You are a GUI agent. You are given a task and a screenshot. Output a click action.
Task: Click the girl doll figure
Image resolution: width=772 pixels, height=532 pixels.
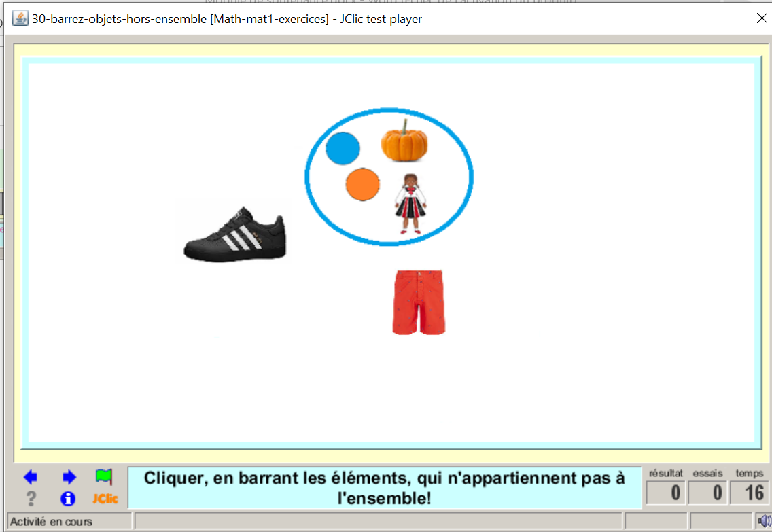click(410, 204)
